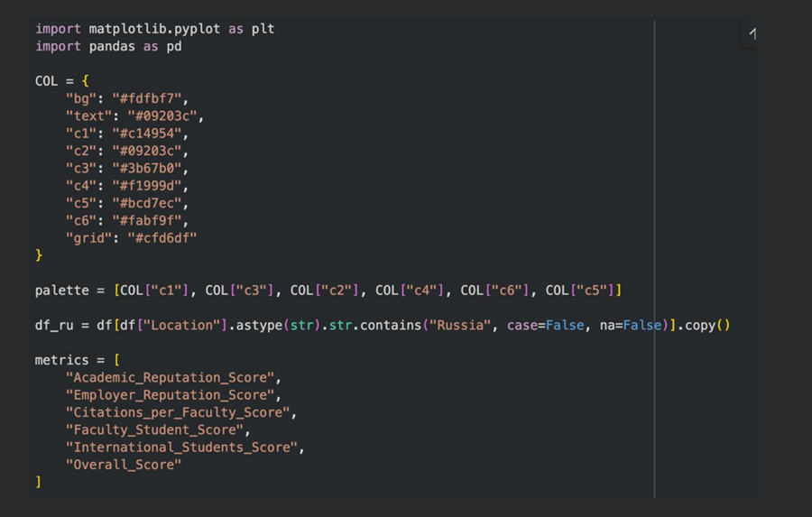This screenshot has width=812, height=517.
Task: Click the "Overall_Score" string
Action: click(124, 465)
